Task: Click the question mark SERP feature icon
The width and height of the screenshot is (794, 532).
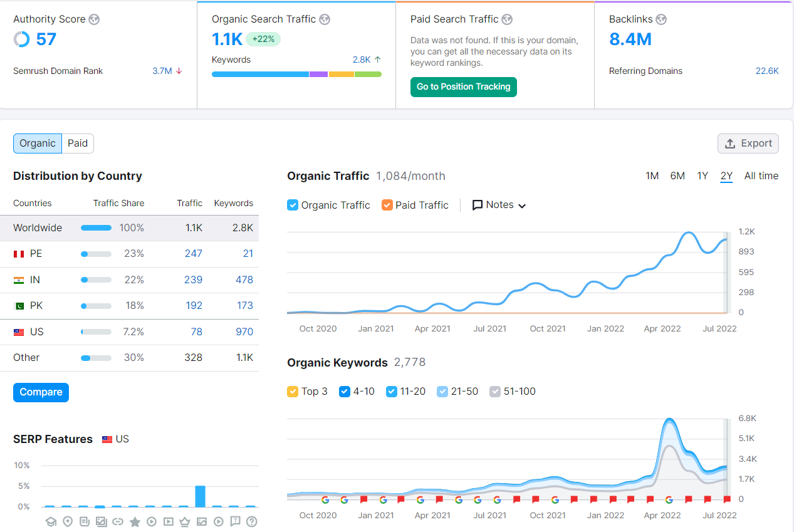Action: [252, 521]
